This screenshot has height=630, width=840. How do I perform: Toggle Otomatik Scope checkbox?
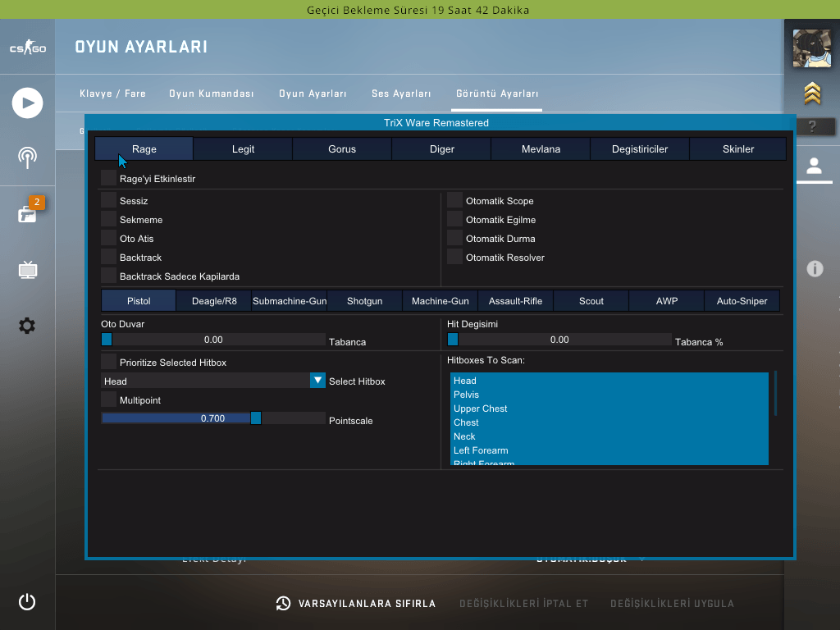pos(454,200)
